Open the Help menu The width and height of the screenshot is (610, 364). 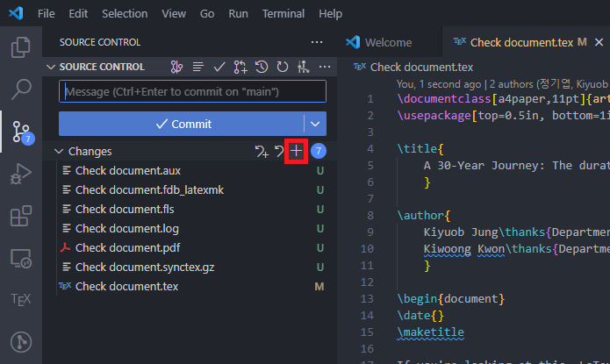(x=330, y=14)
